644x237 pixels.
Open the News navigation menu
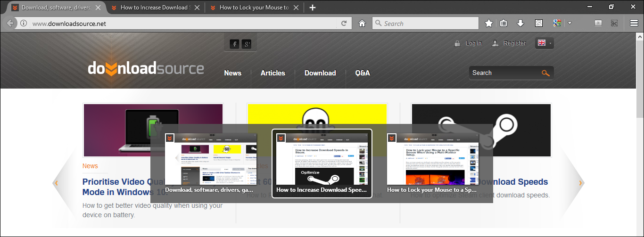233,73
